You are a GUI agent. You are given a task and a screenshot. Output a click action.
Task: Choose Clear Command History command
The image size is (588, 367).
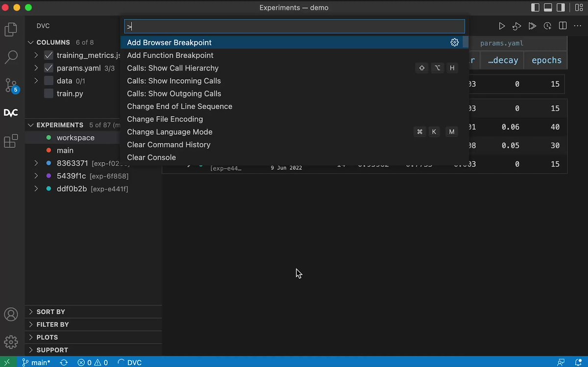(x=294, y=145)
